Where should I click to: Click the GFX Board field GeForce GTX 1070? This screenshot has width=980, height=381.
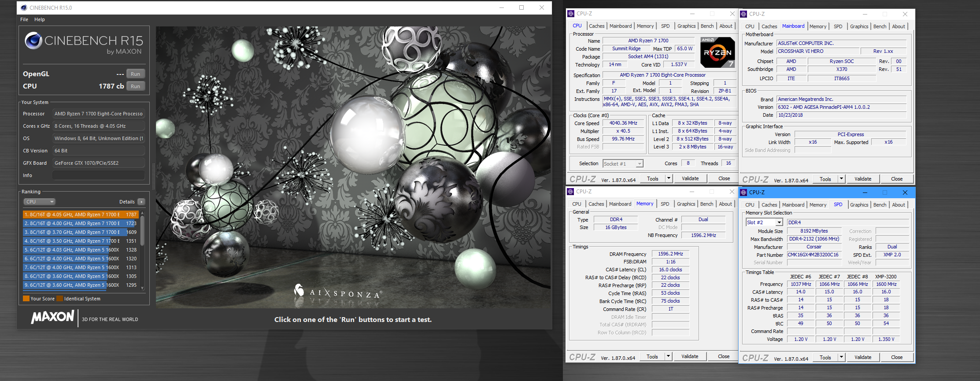(99, 163)
